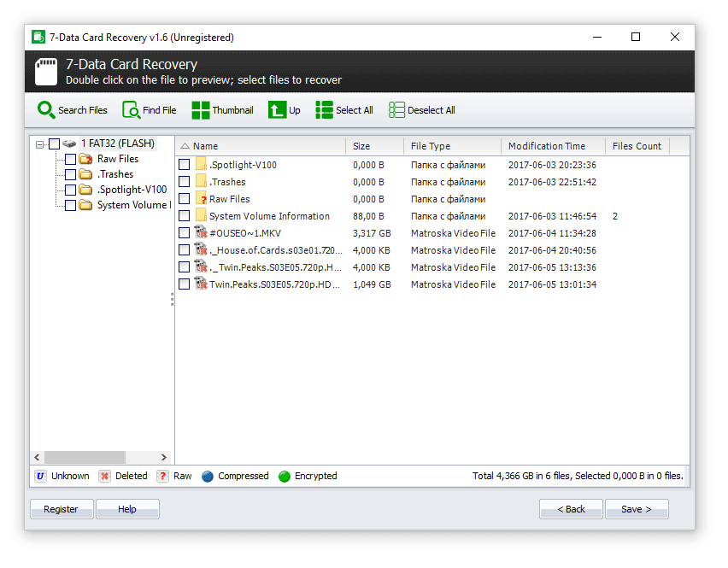Tick the Twin.Peaks 1,049 GB file checkbox
The width and height of the screenshot is (728, 568).
[185, 284]
